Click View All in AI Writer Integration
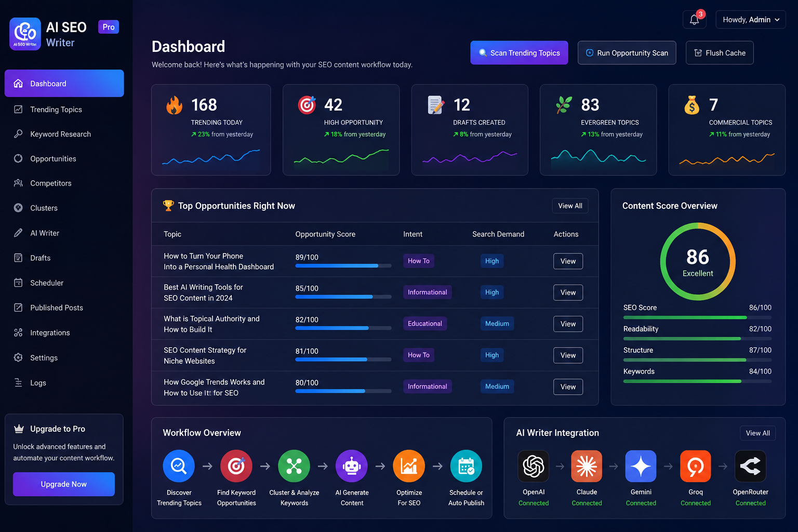The height and width of the screenshot is (532, 798). tap(757, 433)
